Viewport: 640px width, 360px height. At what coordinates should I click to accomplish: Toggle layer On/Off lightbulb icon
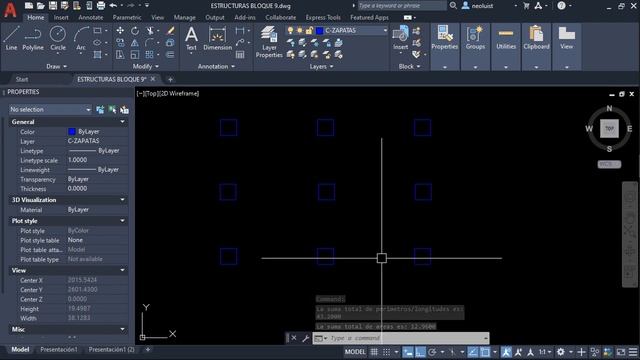pyautogui.click(x=290, y=31)
